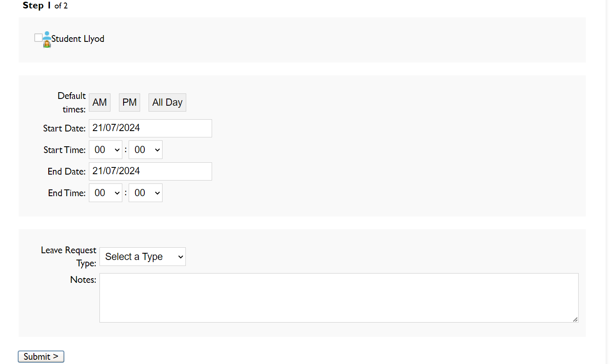615x364 pixels.
Task: Click the Start Date label text
Action: [64, 129]
